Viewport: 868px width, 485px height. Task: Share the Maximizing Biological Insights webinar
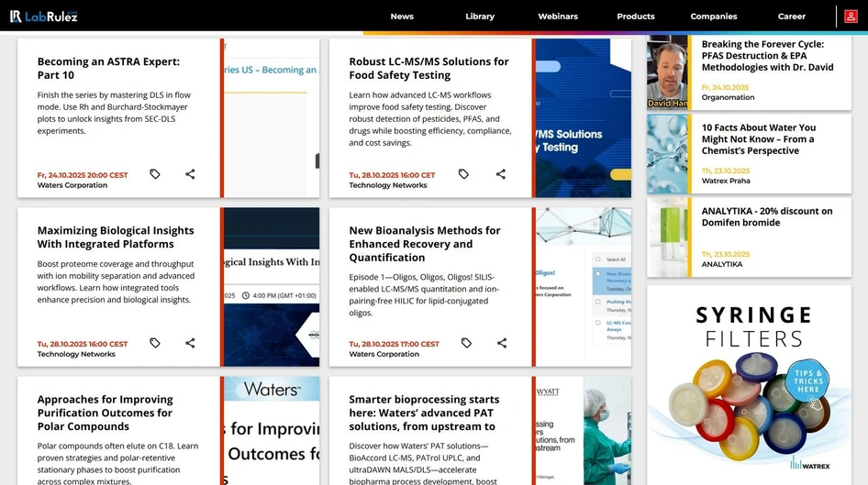[x=190, y=343]
